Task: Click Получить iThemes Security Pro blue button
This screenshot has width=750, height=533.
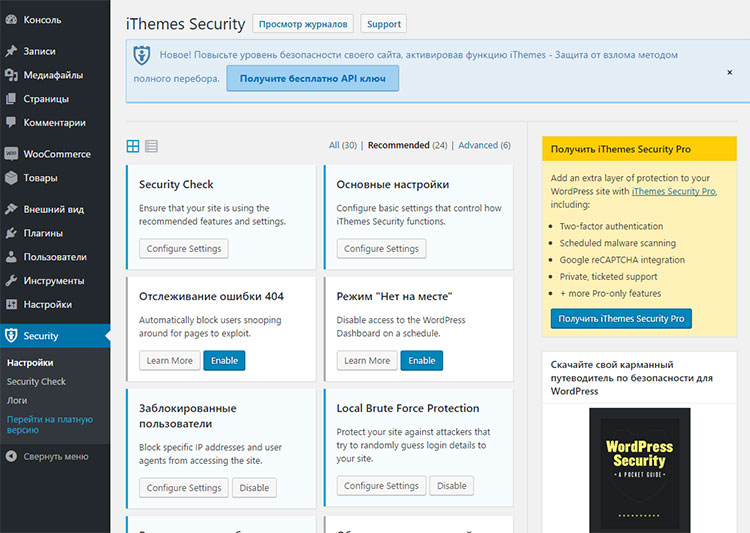Action: (x=621, y=319)
